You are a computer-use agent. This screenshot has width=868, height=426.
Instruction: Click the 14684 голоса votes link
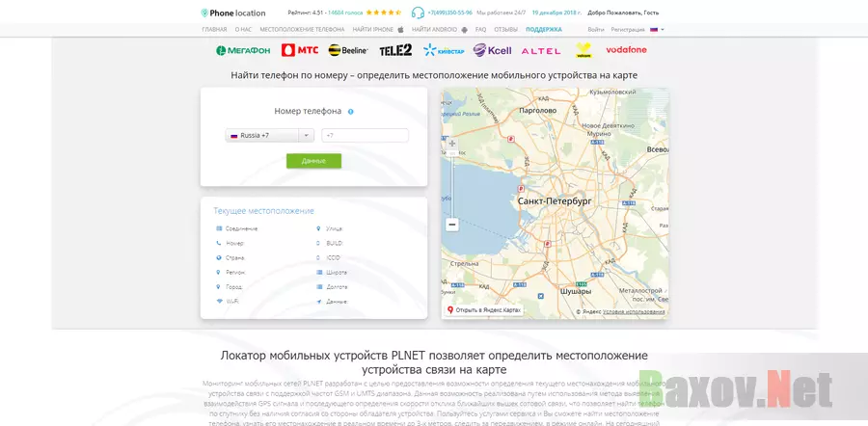click(345, 13)
